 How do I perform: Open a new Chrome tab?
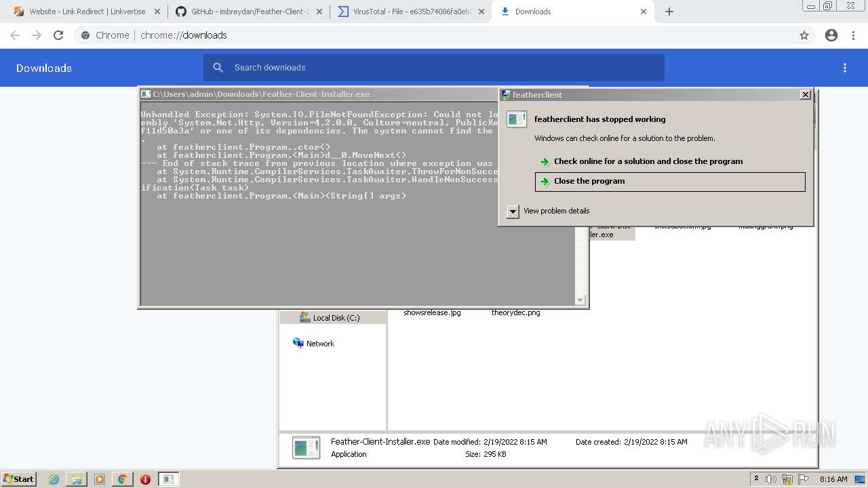tap(669, 12)
